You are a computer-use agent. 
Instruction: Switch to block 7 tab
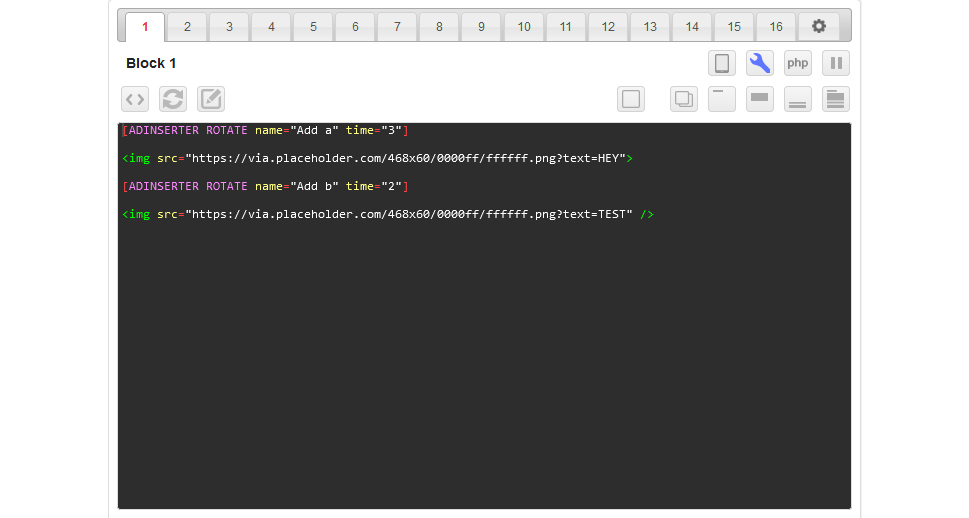[397, 27]
